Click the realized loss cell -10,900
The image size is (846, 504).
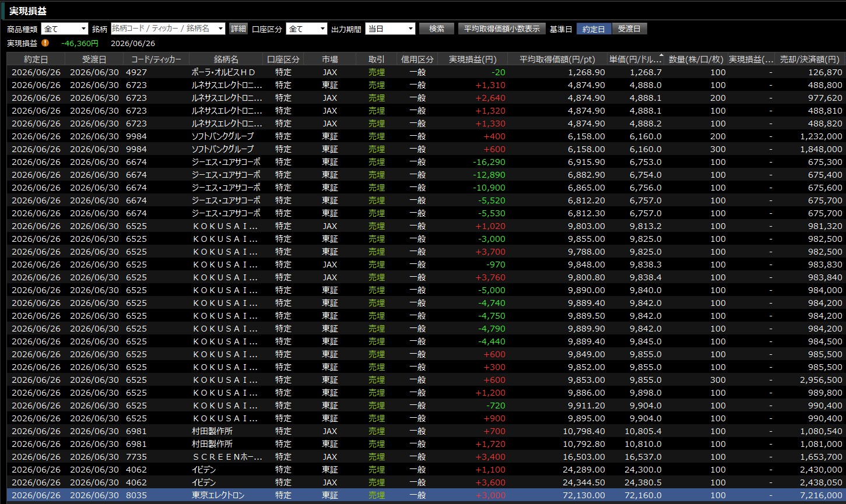tap(489, 188)
